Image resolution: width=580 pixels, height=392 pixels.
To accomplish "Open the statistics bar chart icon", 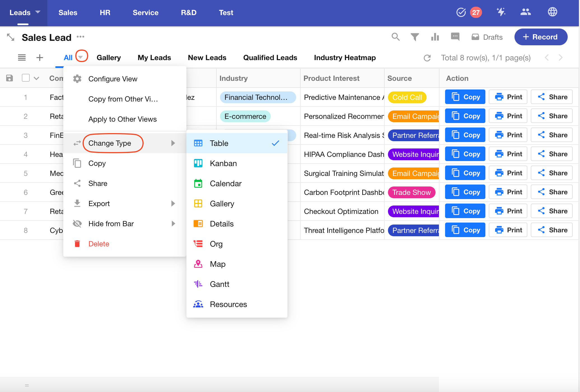I will pyautogui.click(x=435, y=37).
